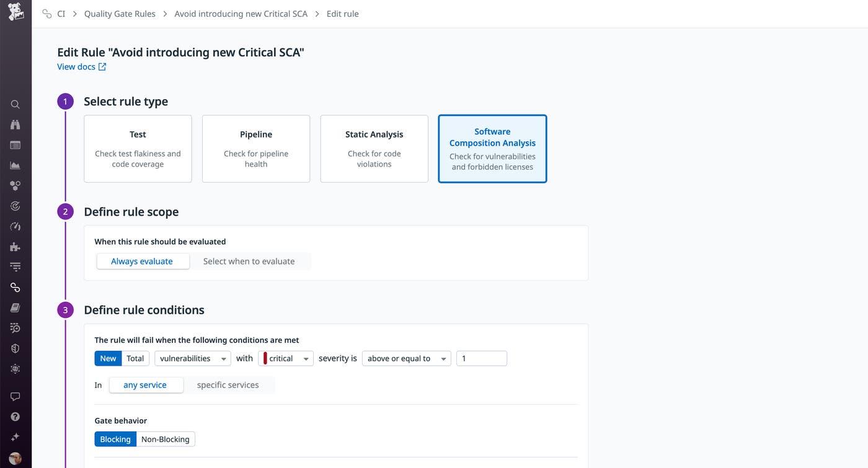Image resolution: width=868 pixels, height=468 pixels.
Task: Open the critical severity dropdown
Action: point(286,358)
